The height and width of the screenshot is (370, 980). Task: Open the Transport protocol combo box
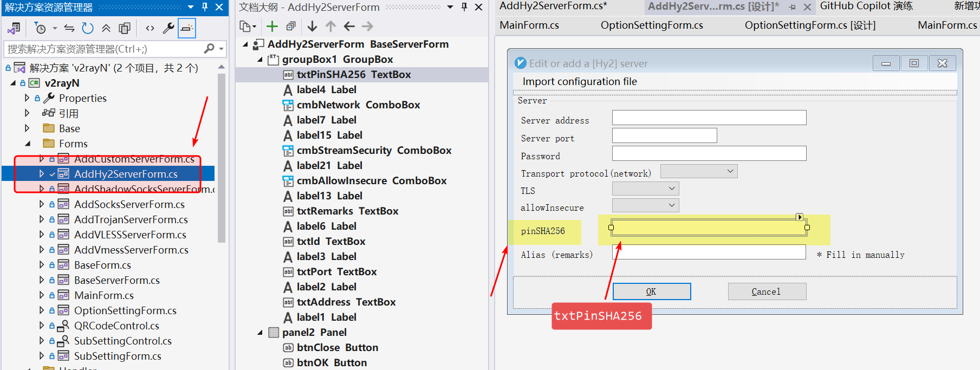pyautogui.click(x=699, y=172)
